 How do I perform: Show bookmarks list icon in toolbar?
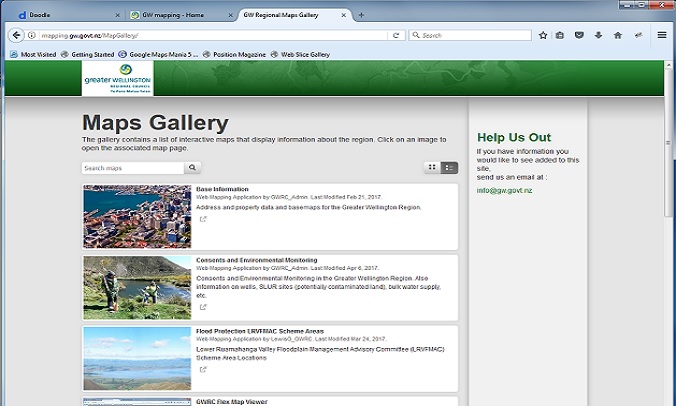coord(560,35)
